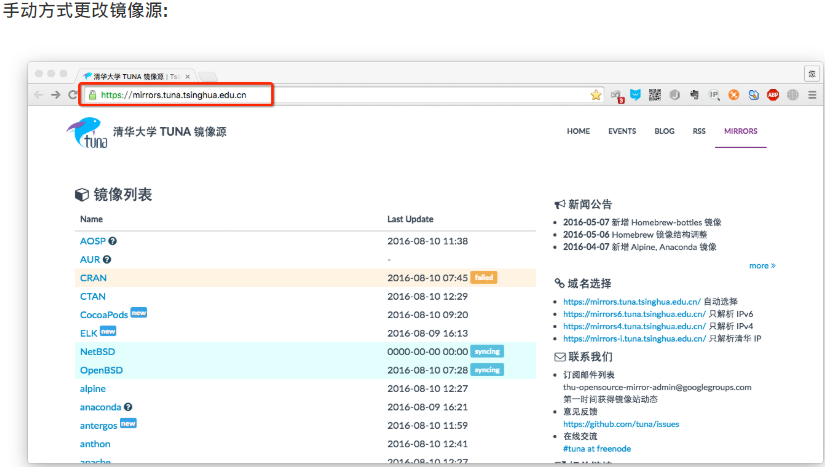The width and height of the screenshot is (825, 467).
Task: Click the Last Update column header
Action: [x=410, y=219]
